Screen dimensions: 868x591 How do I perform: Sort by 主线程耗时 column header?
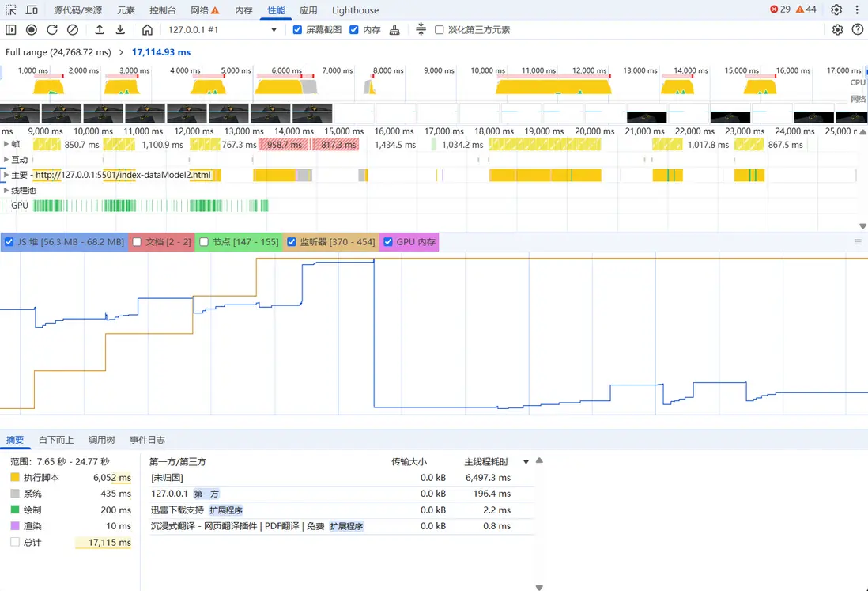(x=485, y=461)
